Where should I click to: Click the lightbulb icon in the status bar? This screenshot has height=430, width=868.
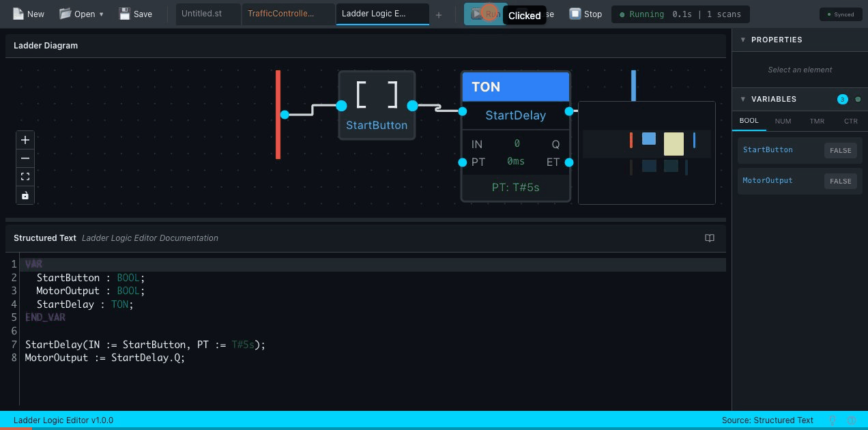[833, 420]
